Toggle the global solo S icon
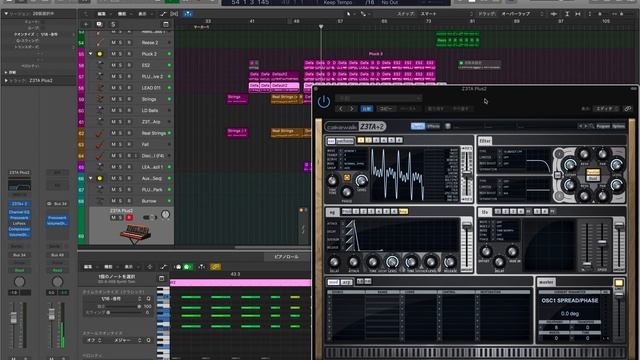The height and width of the screenshot is (360, 640). pos(113,24)
